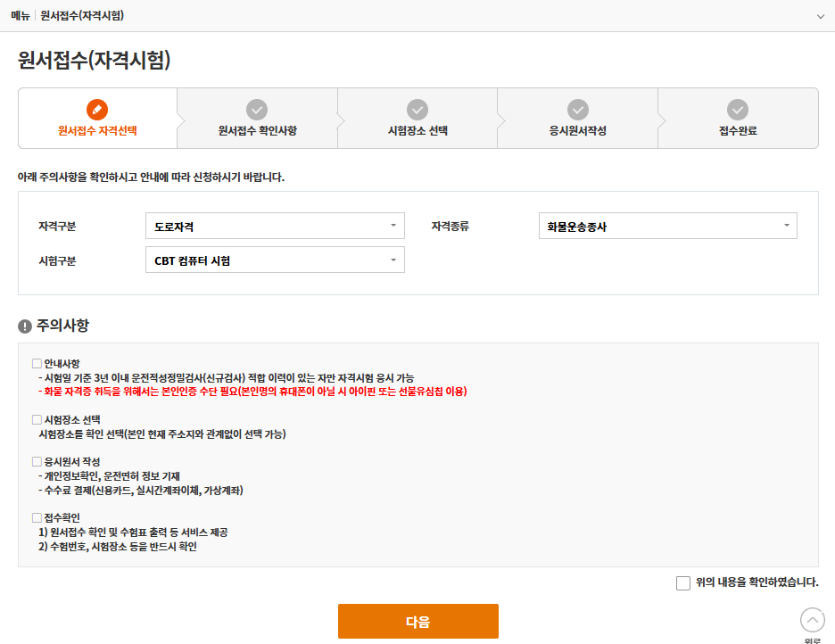Select the 시험장소 선택 step tab

point(417,118)
